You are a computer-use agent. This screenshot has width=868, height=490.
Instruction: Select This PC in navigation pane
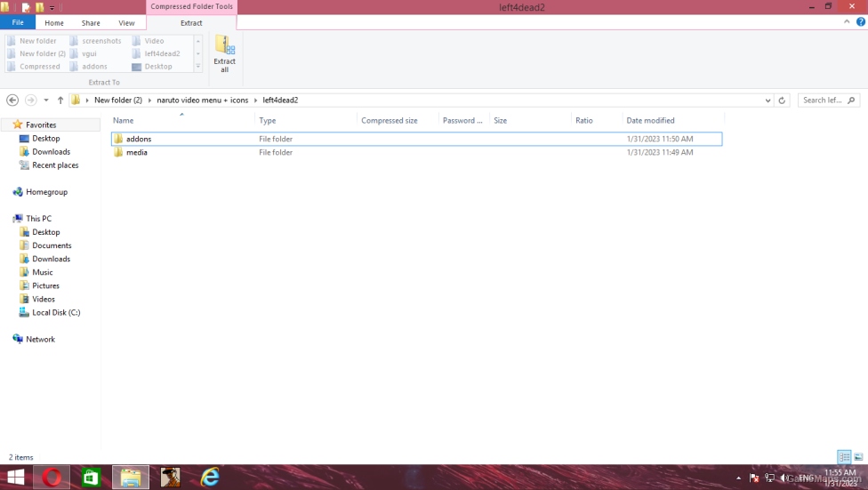pyautogui.click(x=38, y=219)
